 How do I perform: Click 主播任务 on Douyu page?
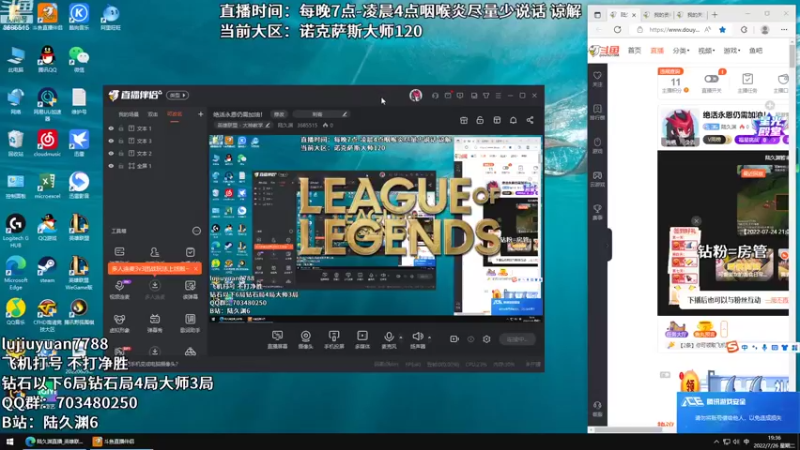click(747, 83)
